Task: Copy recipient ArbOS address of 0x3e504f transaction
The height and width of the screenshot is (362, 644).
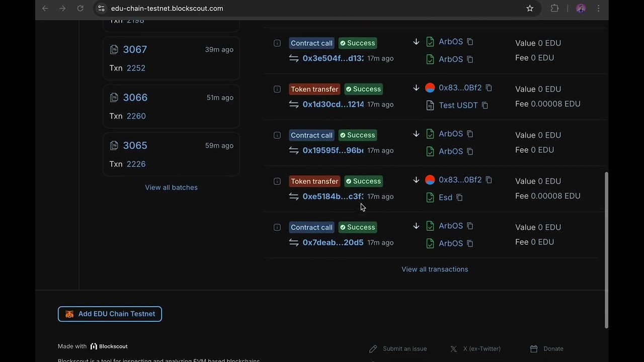Action: pyautogui.click(x=470, y=59)
